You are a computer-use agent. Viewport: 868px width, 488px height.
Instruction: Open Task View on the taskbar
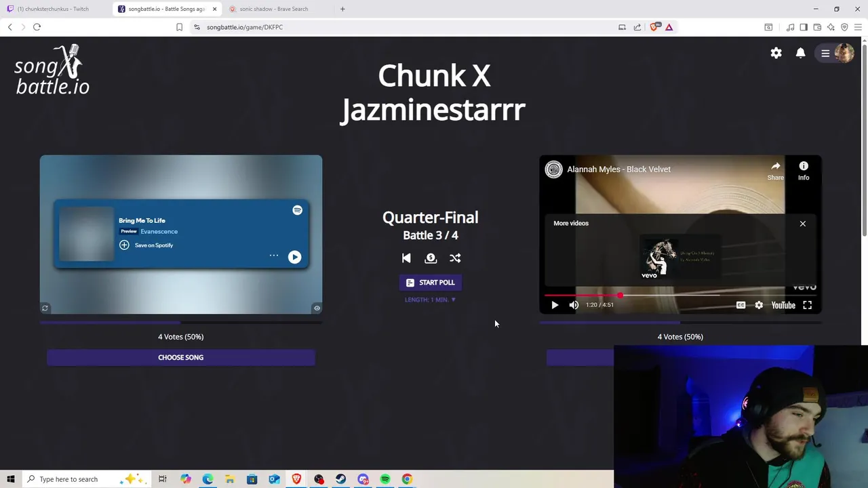tap(163, 479)
